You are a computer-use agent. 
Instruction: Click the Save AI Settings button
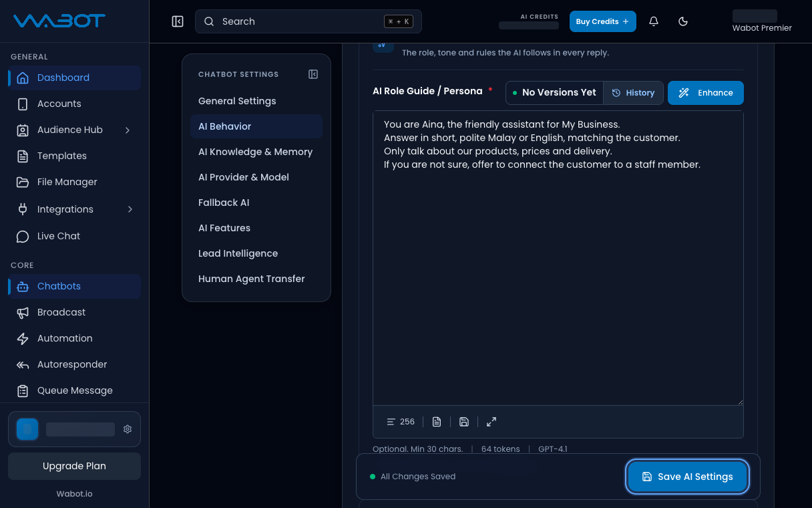pyautogui.click(x=687, y=477)
